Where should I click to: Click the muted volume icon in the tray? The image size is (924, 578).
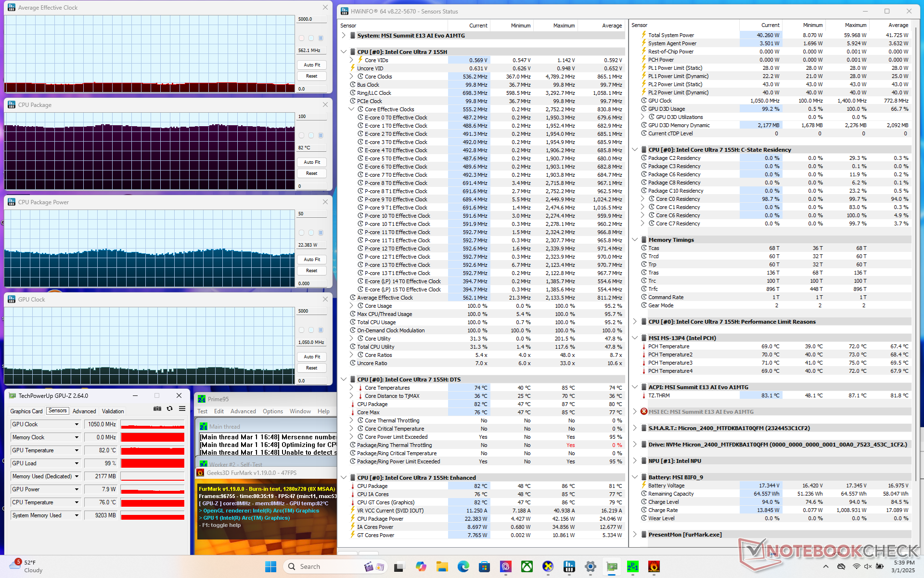coord(868,566)
